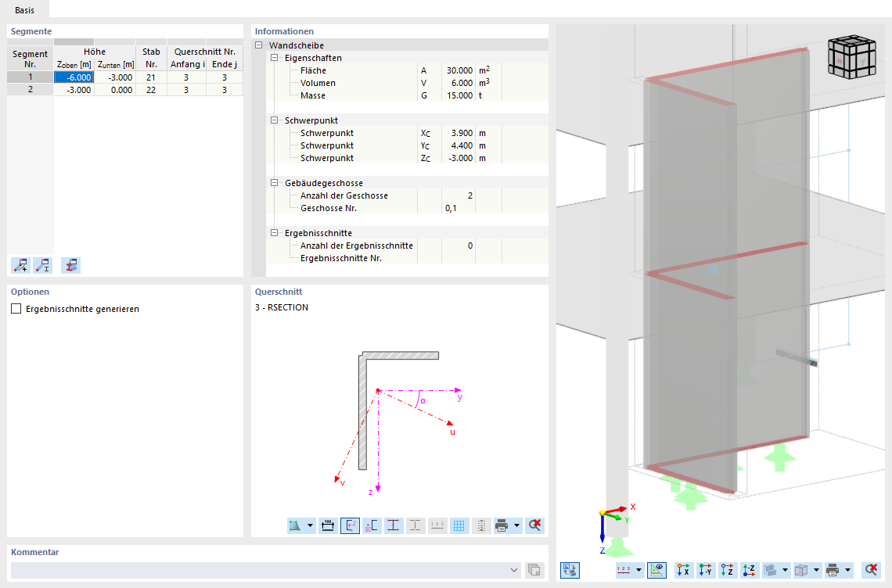Print the cross-section graphic
The height and width of the screenshot is (588, 892).
tap(502, 525)
